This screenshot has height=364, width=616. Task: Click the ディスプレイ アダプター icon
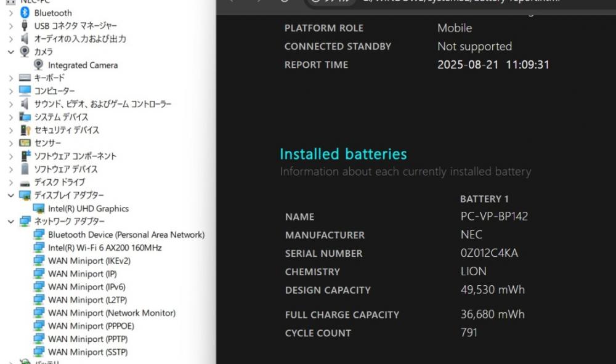coord(25,195)
